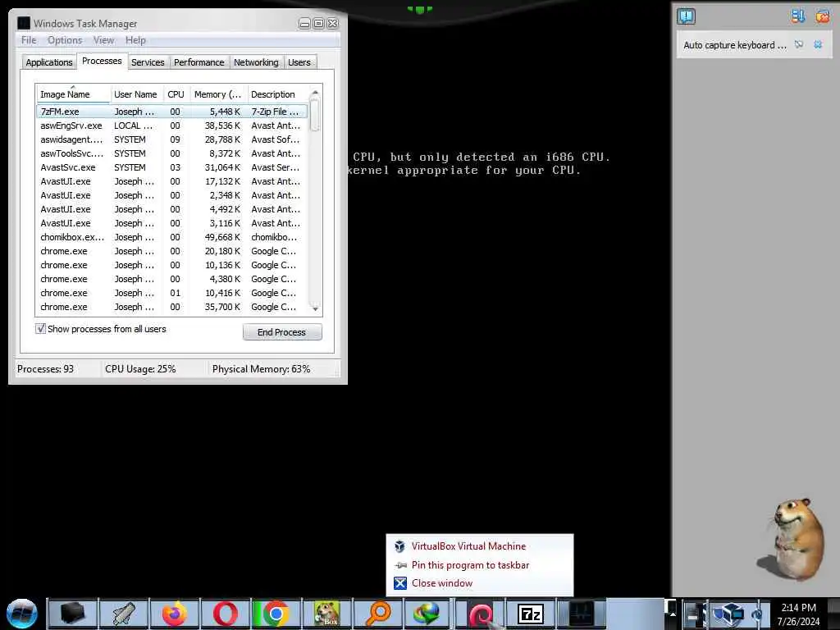Select the 7zFM.exe process row
The height and width of the screenshot is (630, 840).
click(172, 112)
